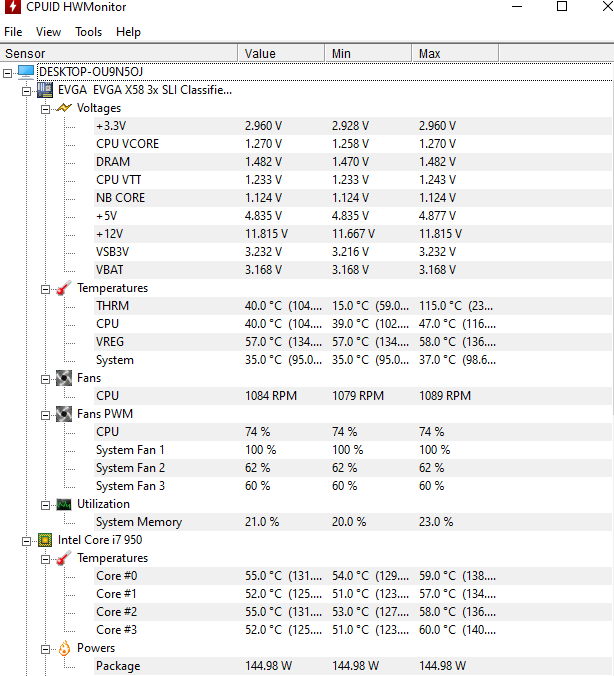Image resolution: width=614 pixels, height=676 pixels.
Task: Click the Powers flame icon
Action: [64, 648]
